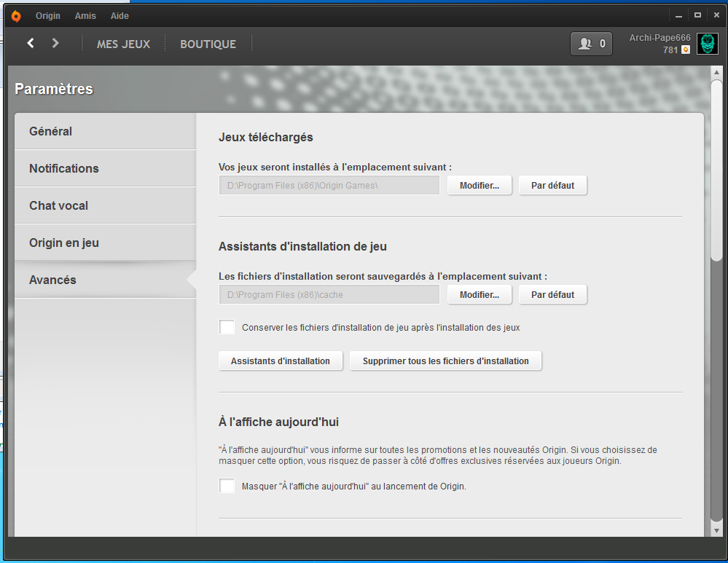Click the Origin logo icon
728x563 pixels.
click(15, 16)
